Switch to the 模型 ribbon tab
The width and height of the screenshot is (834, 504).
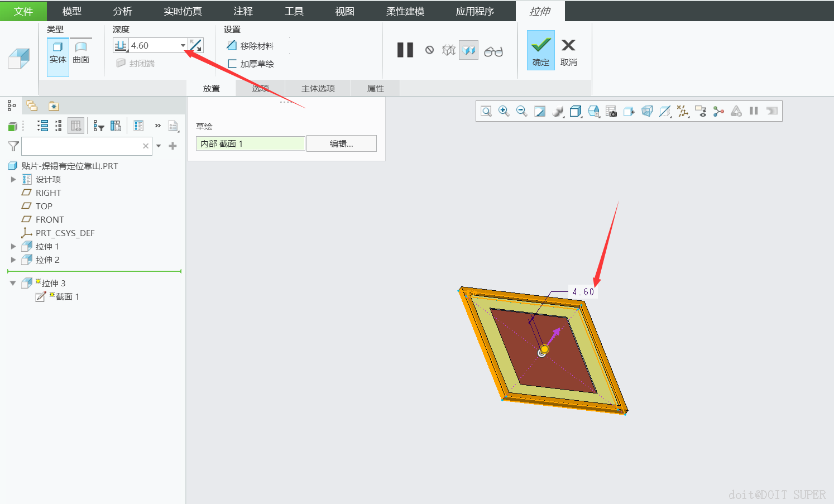click(x=72, y=11)
